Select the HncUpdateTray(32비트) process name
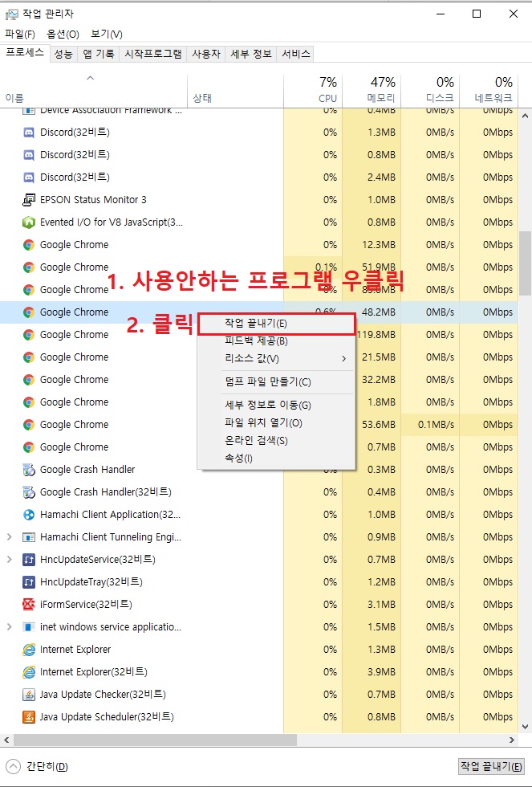 click(91, 582)
